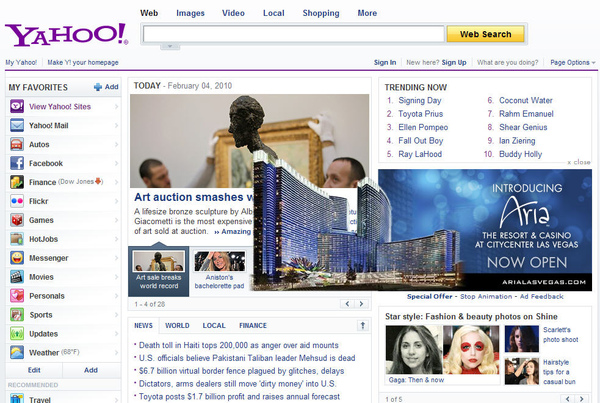Click Make Y! your homepage link

point(83,62)
